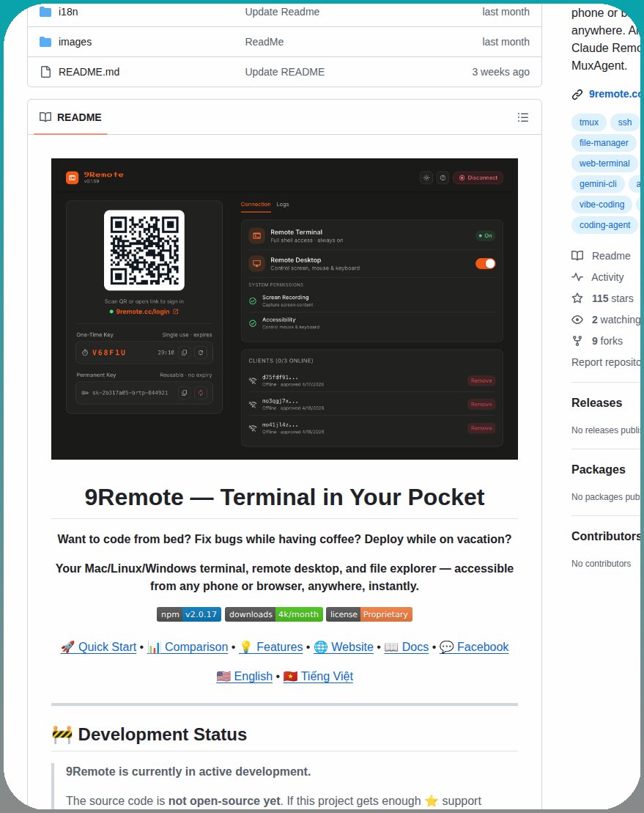Click the README book icon

pos(45,117)
